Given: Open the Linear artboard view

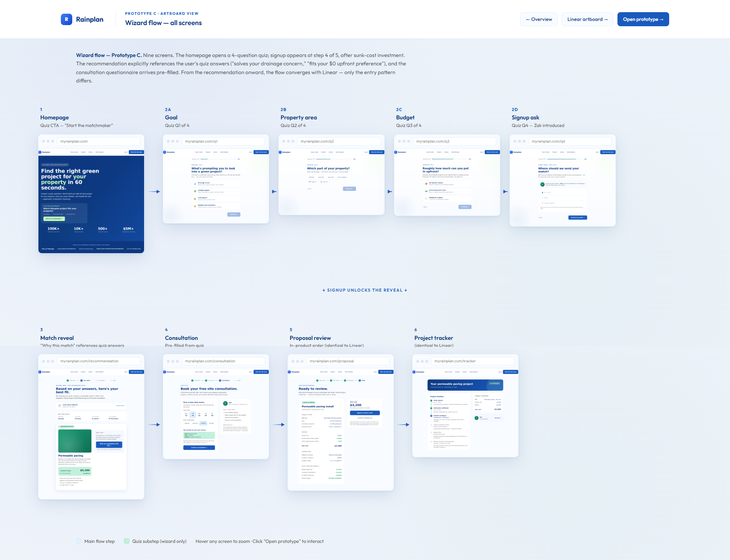Looking at the screenshot, I should pos(587,19).
